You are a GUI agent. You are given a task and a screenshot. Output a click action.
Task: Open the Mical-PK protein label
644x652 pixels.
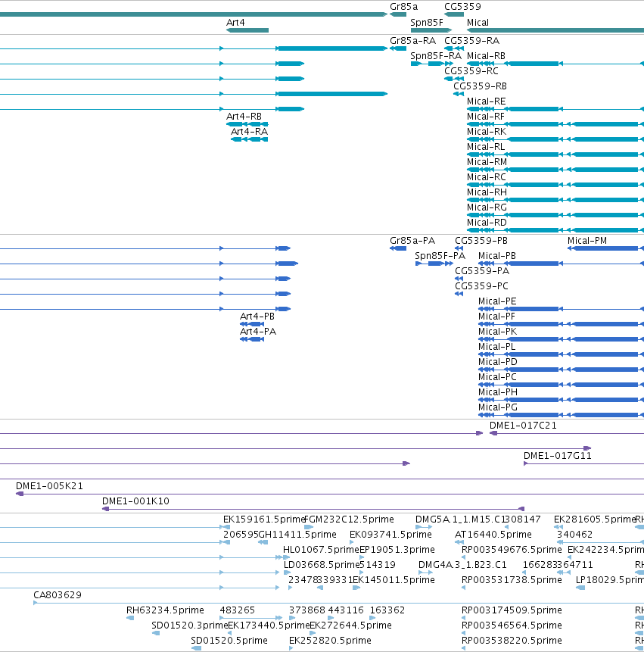pos(497,332)
